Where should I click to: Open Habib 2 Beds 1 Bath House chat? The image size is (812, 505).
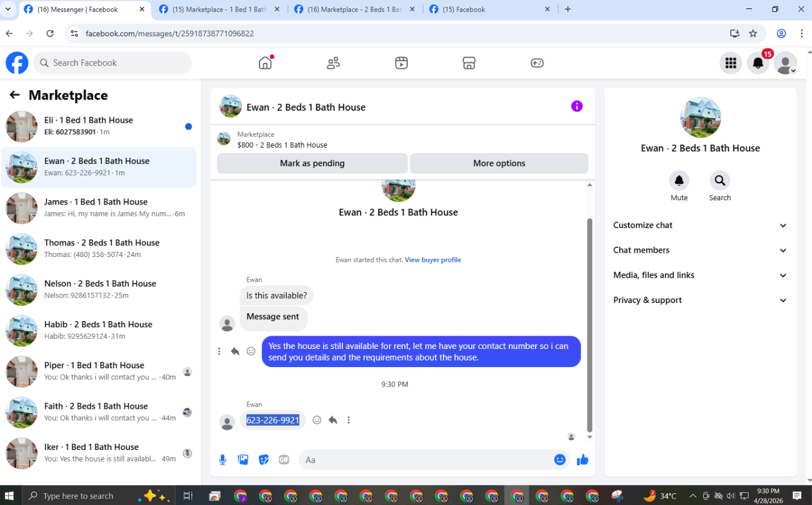(99, 331)
